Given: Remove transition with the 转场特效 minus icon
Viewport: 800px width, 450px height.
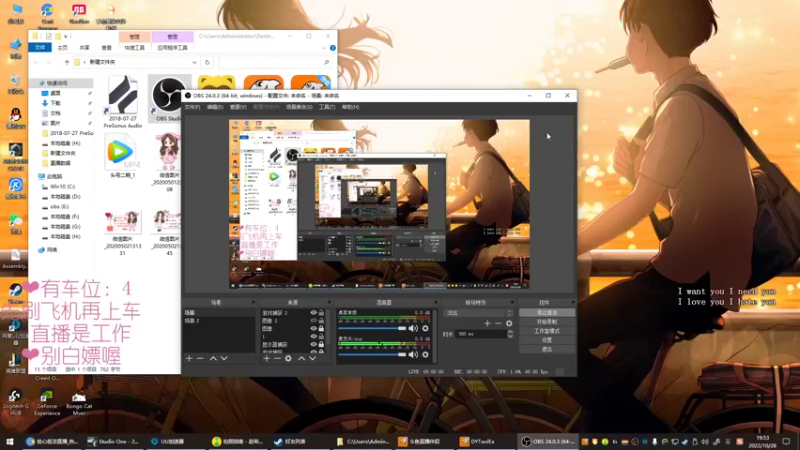Looking at the screenshot, I should (x=498, y=323).
